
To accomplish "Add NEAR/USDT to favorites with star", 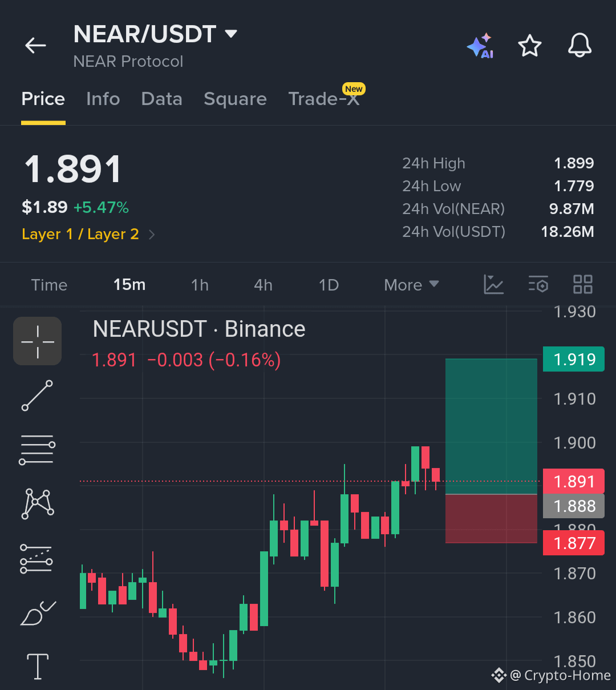I will point(530,46).
